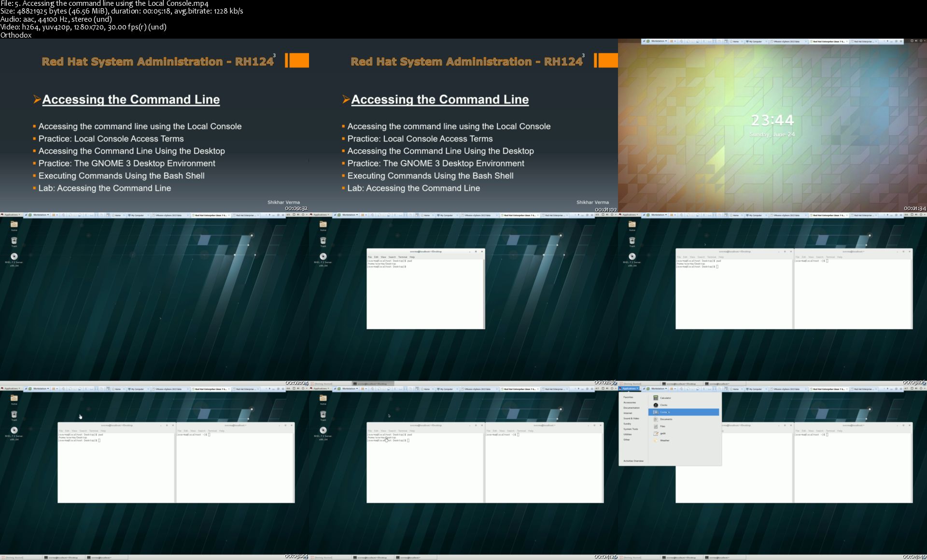Click the 'Accessing the Command Line' heading on 00:00:32 slide
Viewport: 927px width, 560px height.
[131, 99]
